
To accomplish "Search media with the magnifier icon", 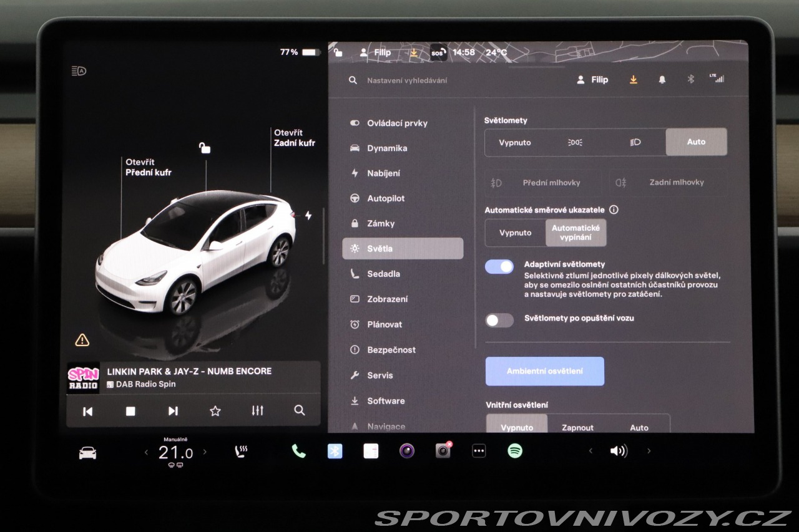I will click(300, 410).
